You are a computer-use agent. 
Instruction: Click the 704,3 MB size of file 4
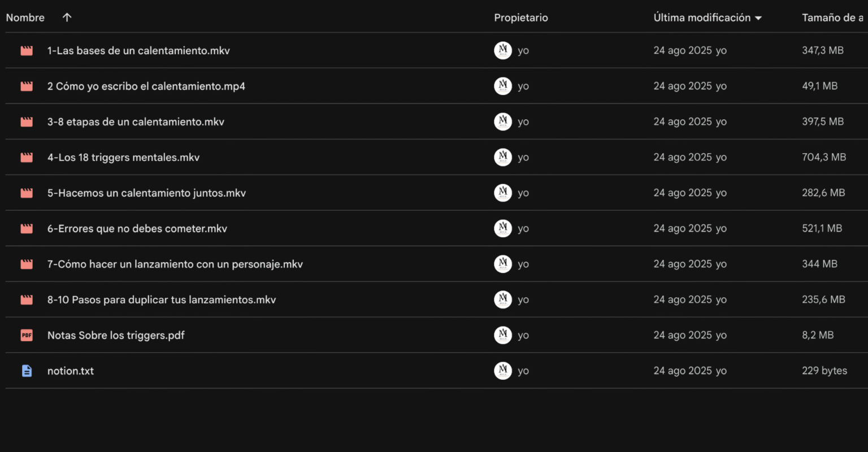click(x=823, y=158)
